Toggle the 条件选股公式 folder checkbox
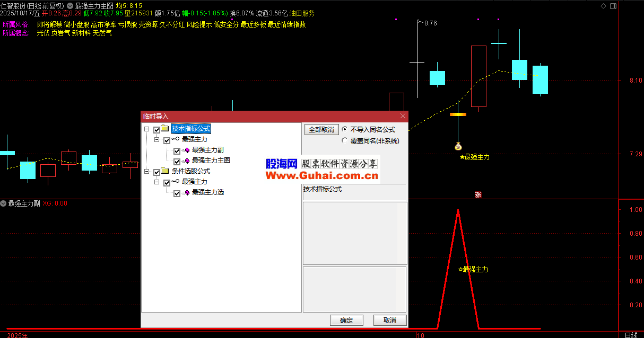Screen dimensions: 644x338 (156, 172)
